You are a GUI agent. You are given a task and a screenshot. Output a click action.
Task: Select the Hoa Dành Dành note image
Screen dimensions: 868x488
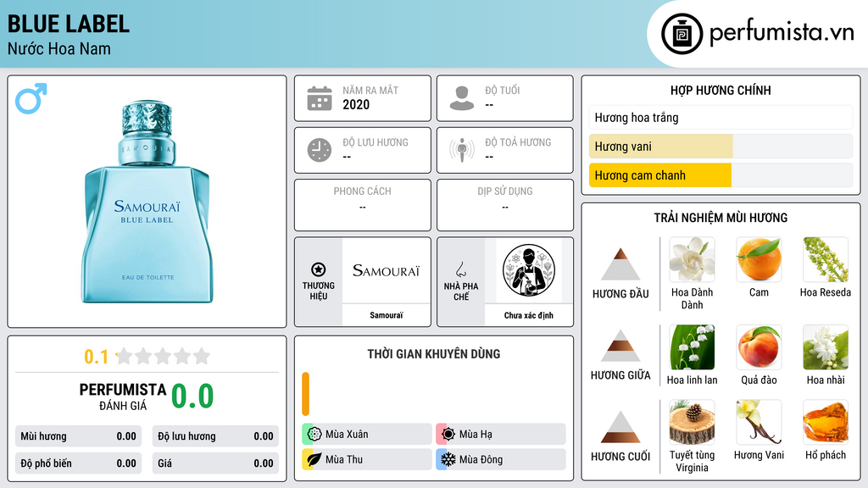[x=692, y=259]
